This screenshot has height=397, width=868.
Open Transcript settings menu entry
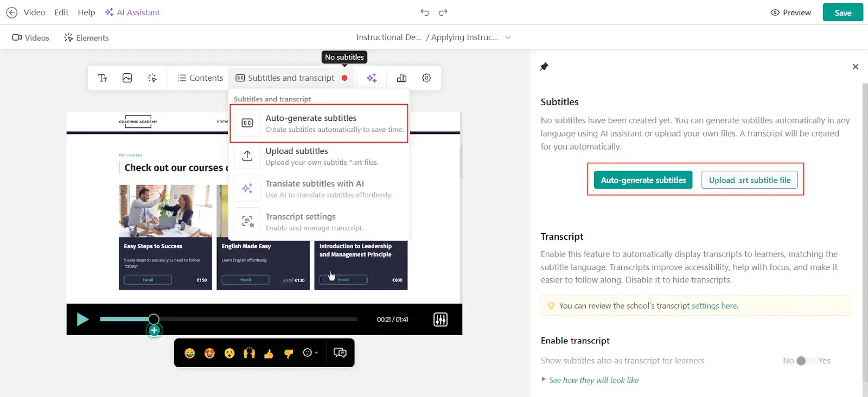(x=319, y=222)
